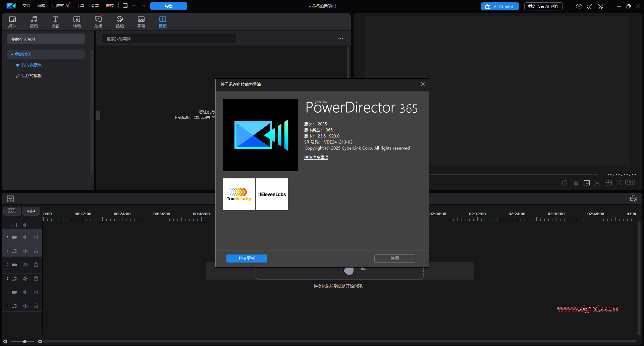Viewport: 644px width, 346px height.
Task: Open the 转场 transition room
Action: point(77,22)
